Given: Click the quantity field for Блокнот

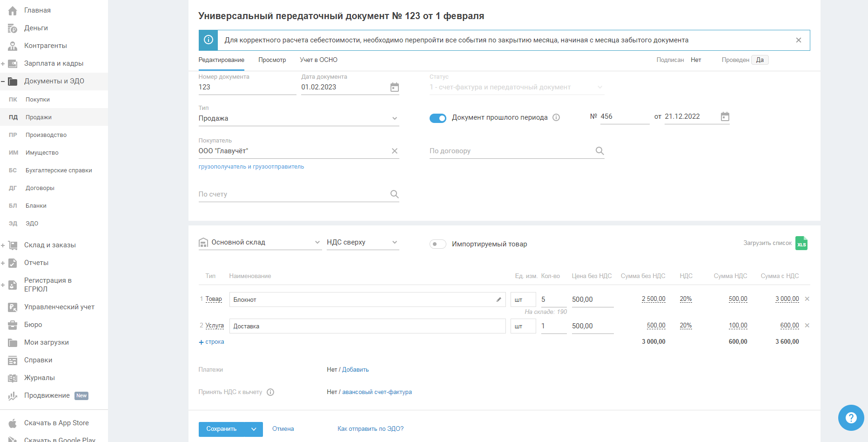Looking at the screenshot, I should [552, 299].
